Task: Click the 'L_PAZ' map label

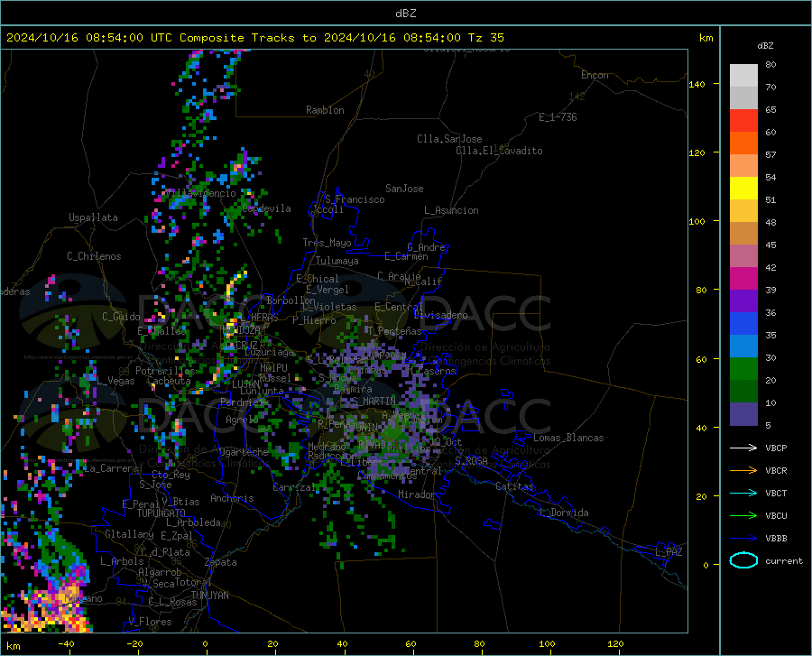Action: point(669,552)
